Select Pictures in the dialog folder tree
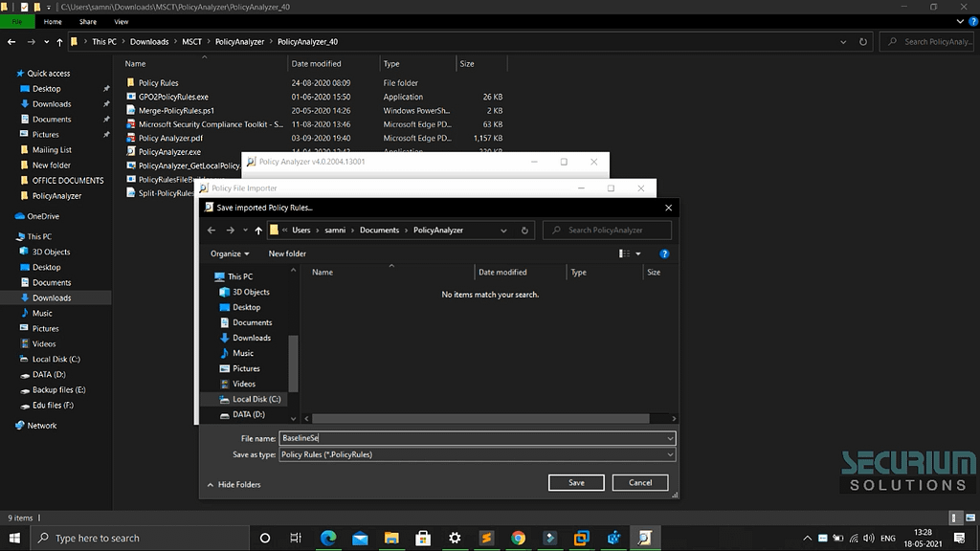Screen dimensions: 980x551 (239, 368)
